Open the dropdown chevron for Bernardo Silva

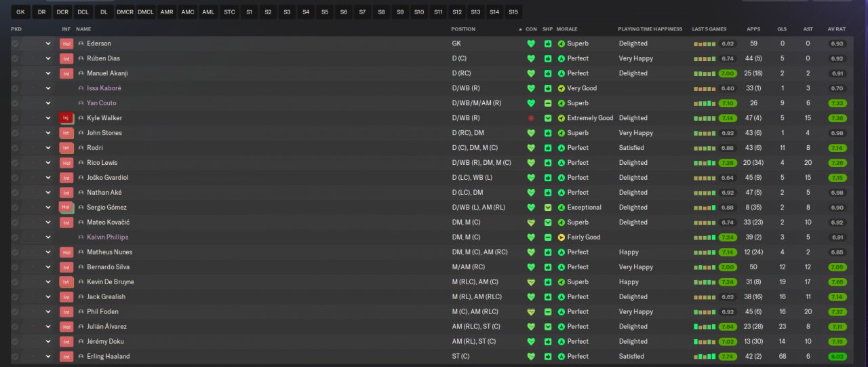tap(48, 267)
